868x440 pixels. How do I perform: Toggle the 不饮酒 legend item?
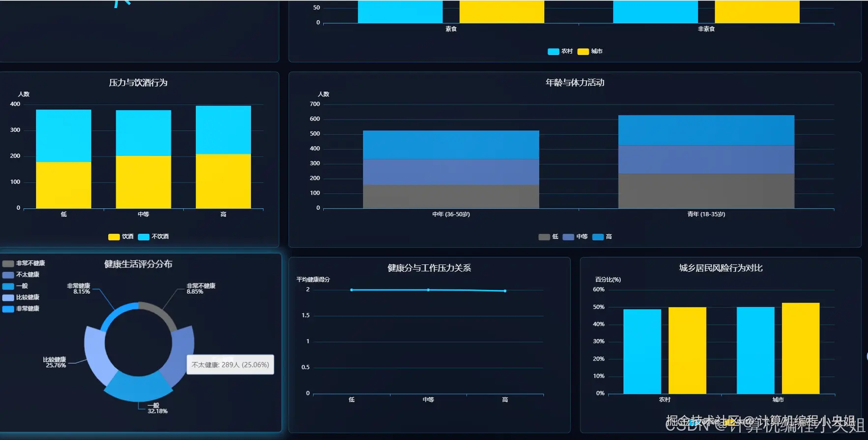pyautogui.click(x=153, y=236)
